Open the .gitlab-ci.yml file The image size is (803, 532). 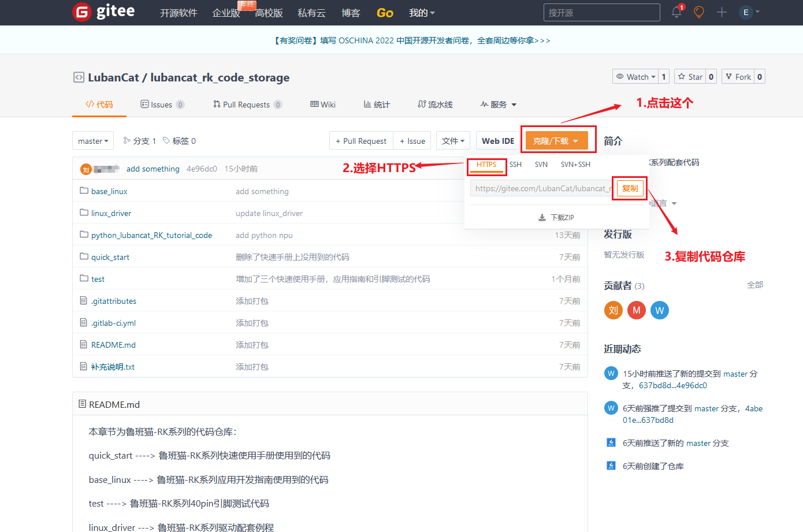click(113, 323)
